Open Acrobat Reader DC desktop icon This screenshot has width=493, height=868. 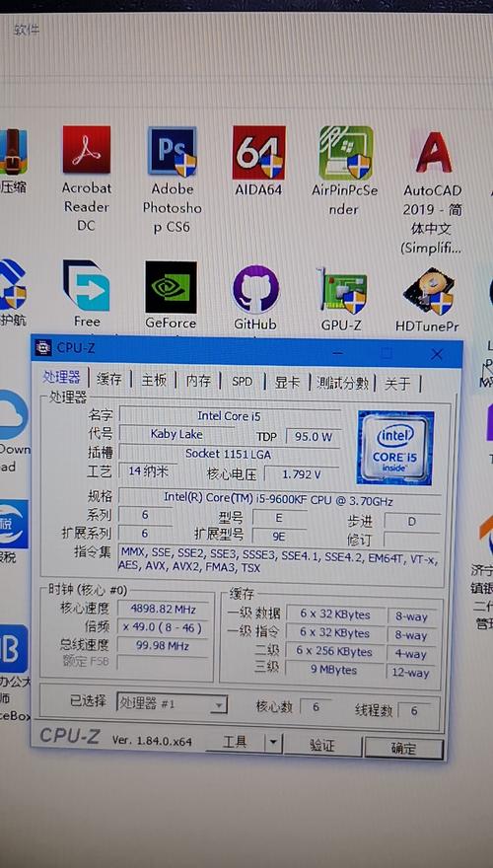87,150
